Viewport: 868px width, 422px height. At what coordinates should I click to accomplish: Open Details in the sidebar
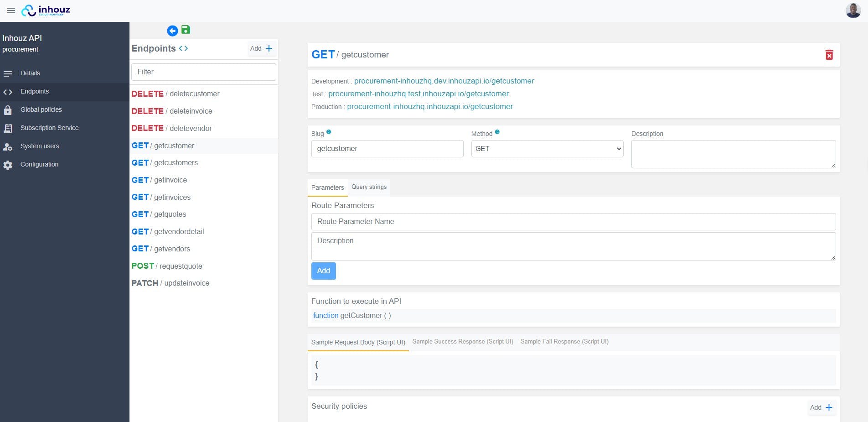coord(30,73)
